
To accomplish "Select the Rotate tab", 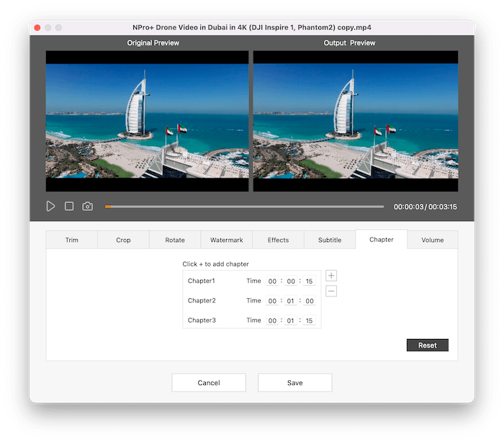I will (175, 240).
